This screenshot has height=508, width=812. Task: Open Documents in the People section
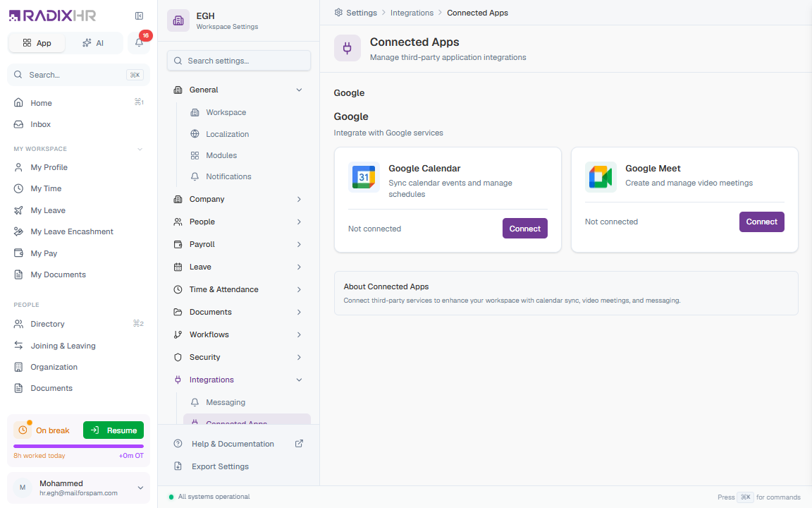click(79, 388)
